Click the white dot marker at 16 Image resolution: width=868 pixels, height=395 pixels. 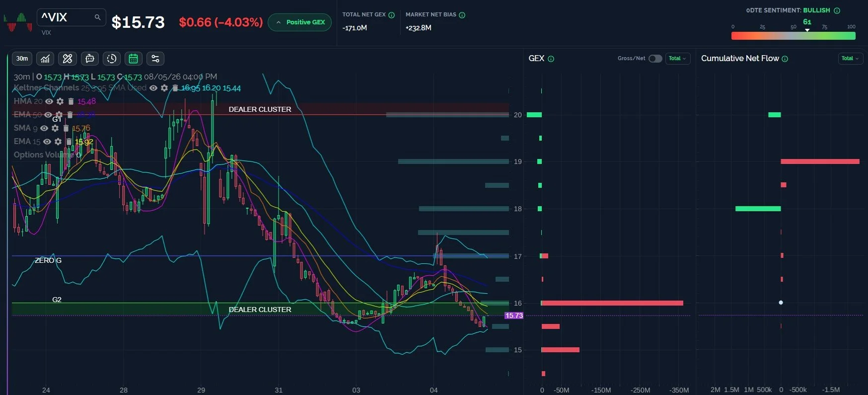[781, 303]
